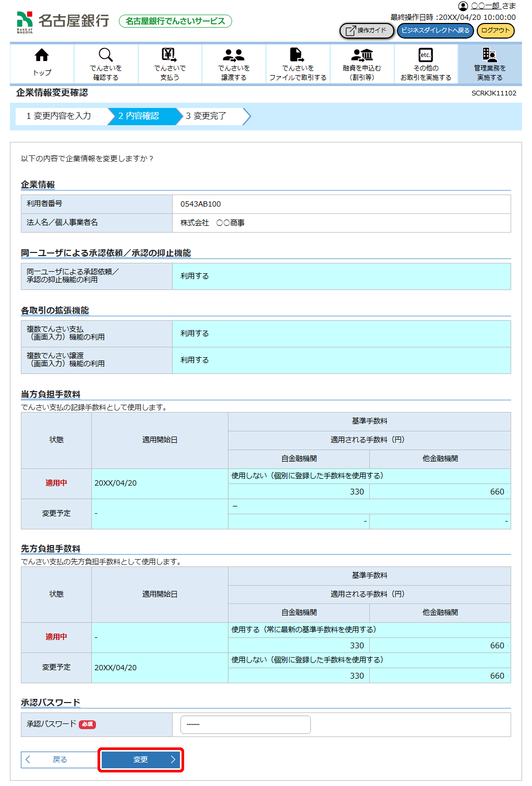Screen dimensions: 532x786
Task: Click the home icon for トップ
Action: pos(42,55)
